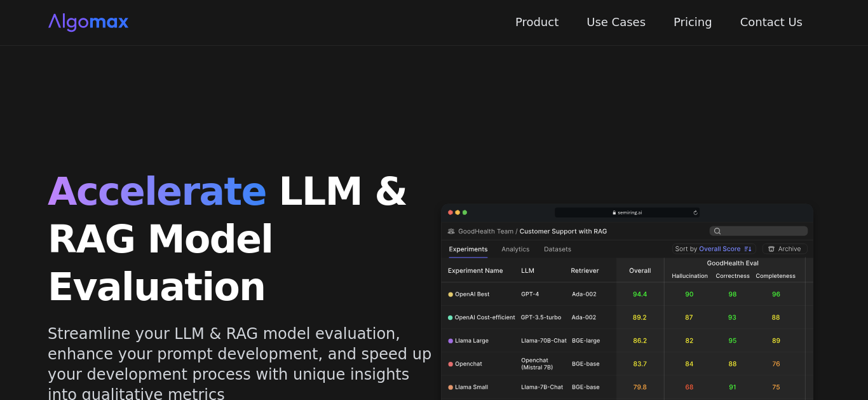Open the Sort by Overall Score dropdown
The width and height of the screenshot is (868, 400).
pos(714,249)
